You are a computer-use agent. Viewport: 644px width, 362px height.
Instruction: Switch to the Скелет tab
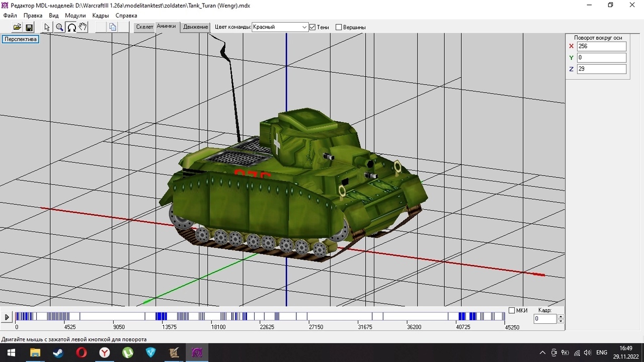click(144, 27)
